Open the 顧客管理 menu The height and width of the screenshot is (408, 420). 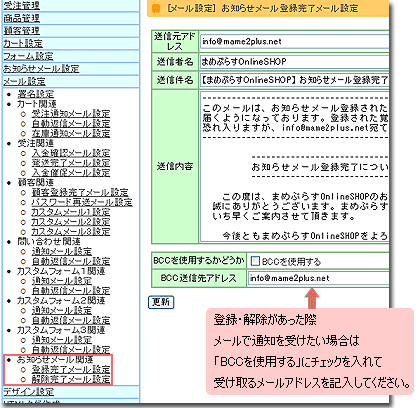(21, 31)
